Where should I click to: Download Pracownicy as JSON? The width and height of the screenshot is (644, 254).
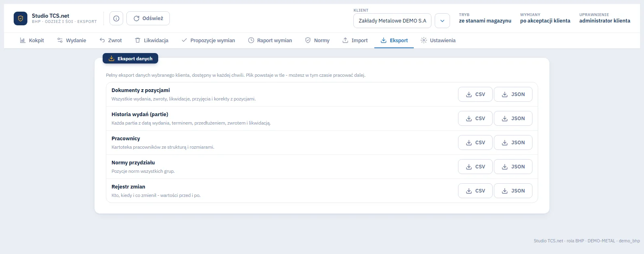point(513,143)
